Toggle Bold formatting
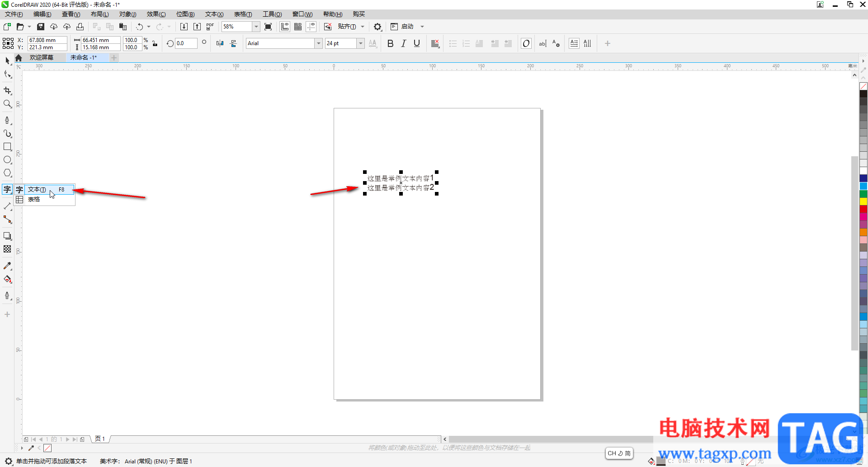868x467 pixels. pos(391,43)
